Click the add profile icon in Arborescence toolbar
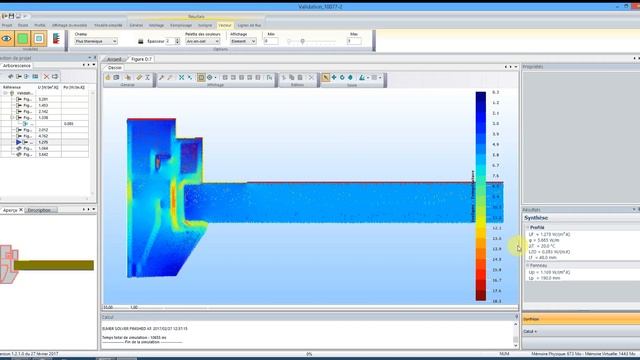Viewport: 640px width, 360px height. [x=19, y=77]
